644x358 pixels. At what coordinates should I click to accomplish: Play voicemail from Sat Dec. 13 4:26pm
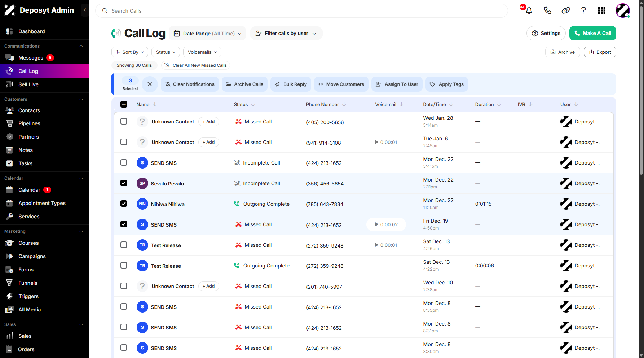tap(386, 245)
